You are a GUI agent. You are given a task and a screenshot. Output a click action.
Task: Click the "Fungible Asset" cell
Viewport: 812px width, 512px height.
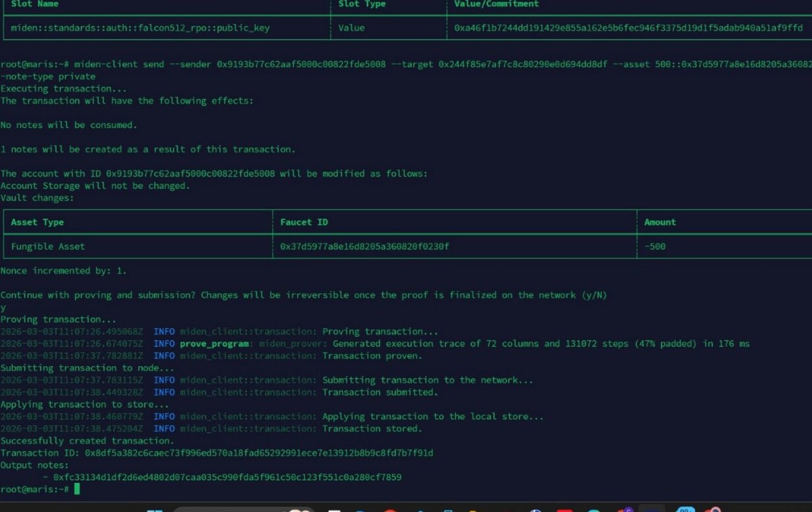[x=48, y=247]
